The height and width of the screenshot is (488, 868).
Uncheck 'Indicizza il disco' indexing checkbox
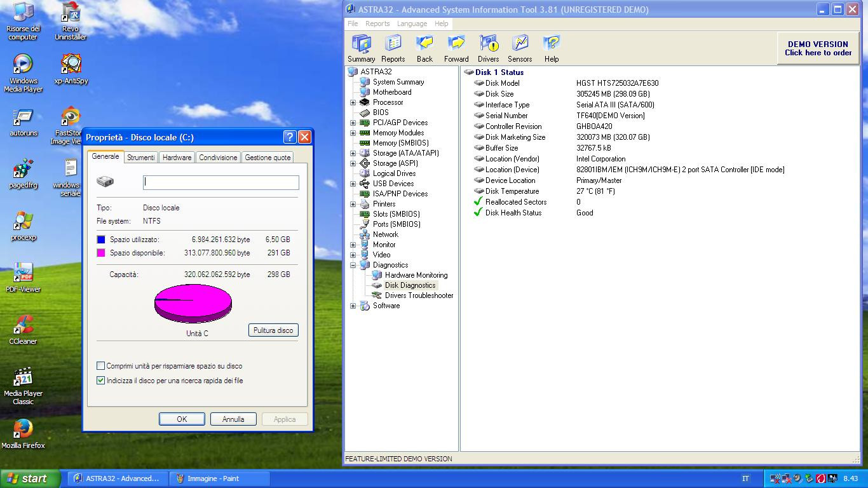pyautogui.click(x=100, y=381)
